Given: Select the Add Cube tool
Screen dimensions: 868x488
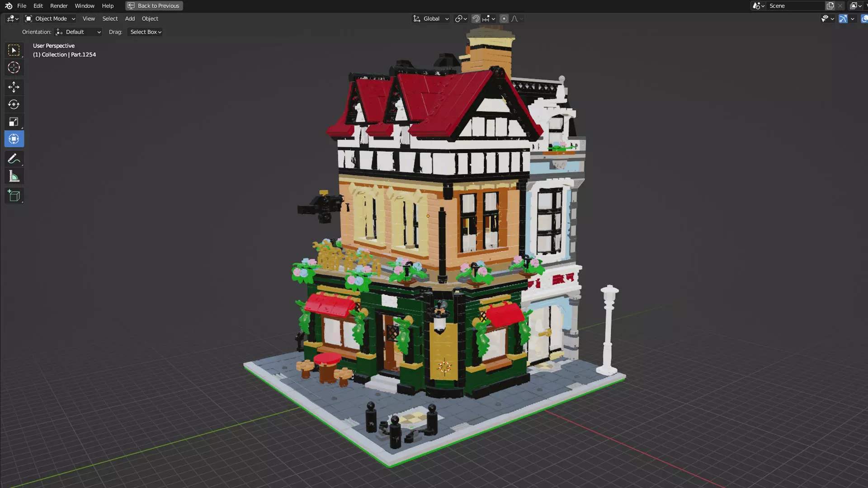Looking at the screenshot, I should click(x=14, y=196).
